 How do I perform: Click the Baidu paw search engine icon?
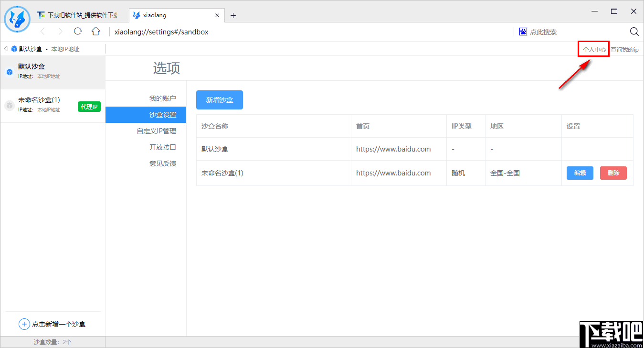click(x=523, y=32)
